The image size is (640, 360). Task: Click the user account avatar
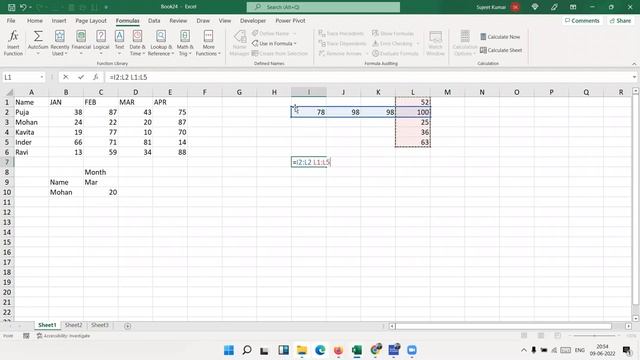[515, 7]
